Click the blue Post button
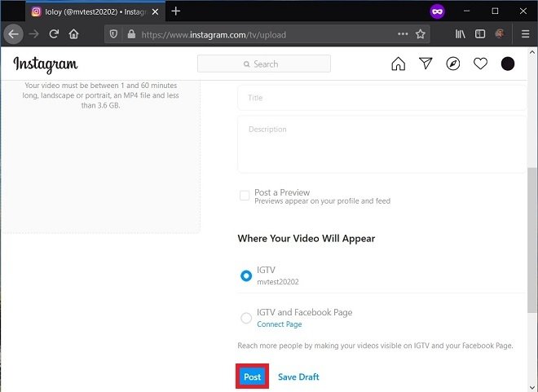Screen dimensions: 538x392 [252, 377]
